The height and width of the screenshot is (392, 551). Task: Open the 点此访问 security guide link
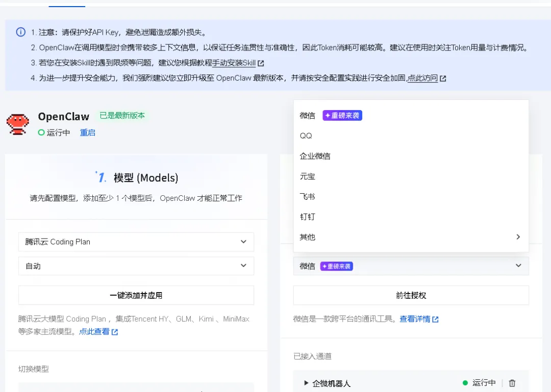pyautogui.click(x=422, y=78)
